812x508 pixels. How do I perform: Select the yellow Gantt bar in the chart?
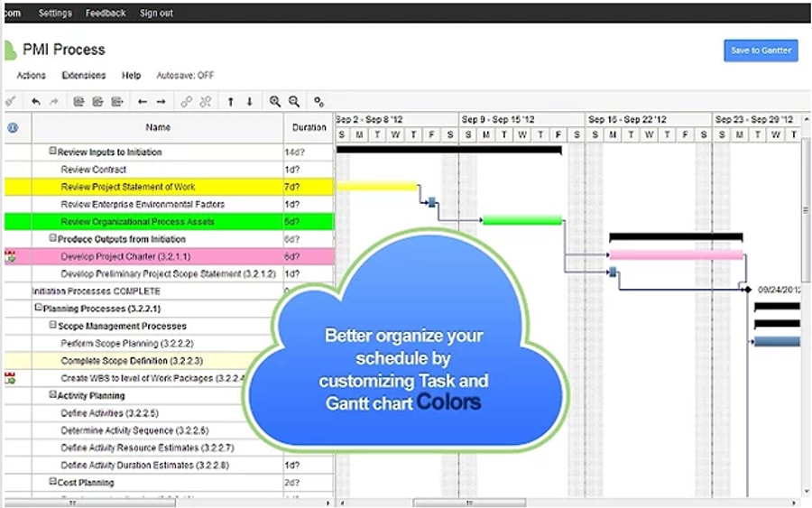(x=376, y=187)
